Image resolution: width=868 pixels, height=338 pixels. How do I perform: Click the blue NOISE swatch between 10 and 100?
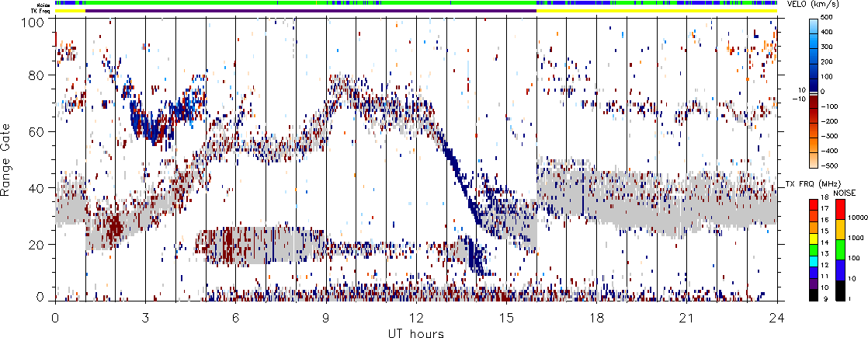840,270
